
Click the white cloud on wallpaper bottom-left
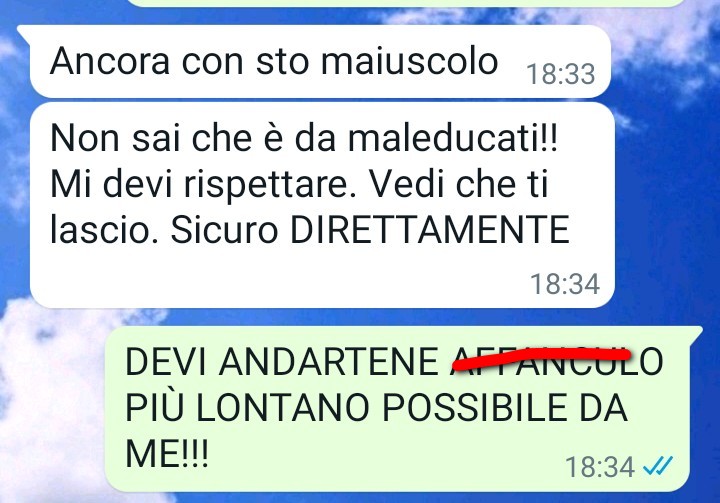point(51,404)
